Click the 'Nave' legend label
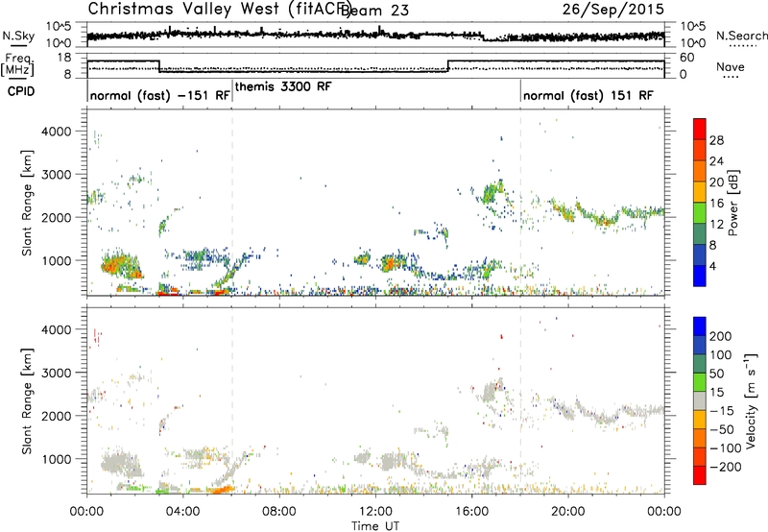Viewport: 768px width, 532px height. (x=731, y=67)
